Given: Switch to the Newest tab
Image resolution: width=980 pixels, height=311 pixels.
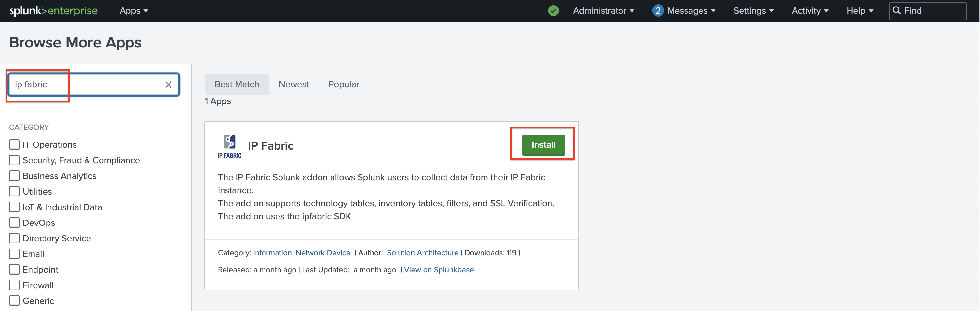Looking at the screenshot, I should pyautogui.click(x=294, y=84).
